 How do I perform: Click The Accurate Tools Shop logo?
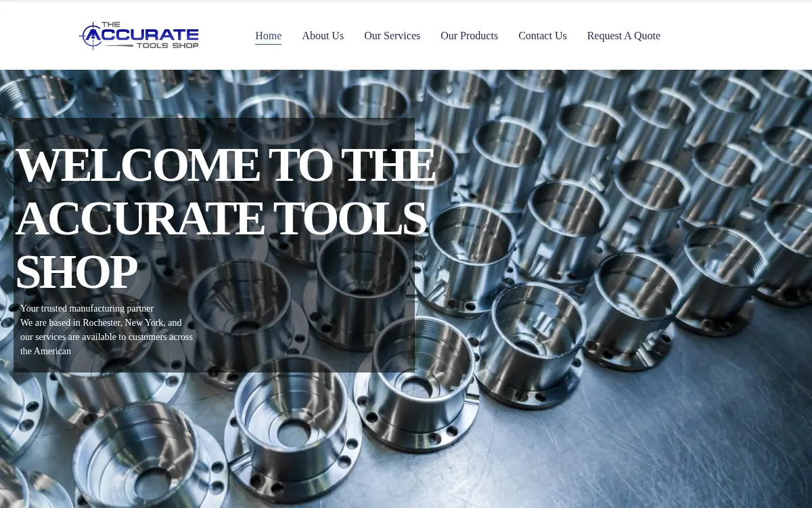tap(139, 35)
